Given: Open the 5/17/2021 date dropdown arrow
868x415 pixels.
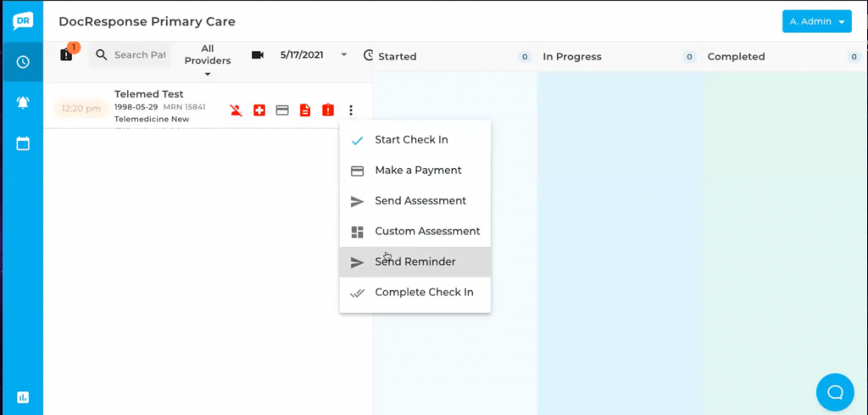Looking at the screenshot, I should tap(344, 55).
